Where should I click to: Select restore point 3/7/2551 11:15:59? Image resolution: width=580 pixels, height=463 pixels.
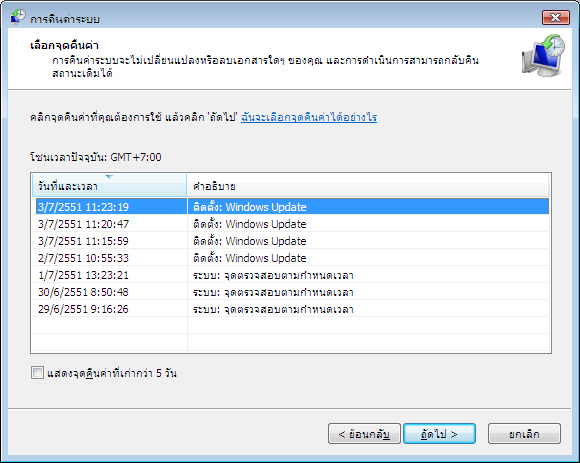point(292,241)
